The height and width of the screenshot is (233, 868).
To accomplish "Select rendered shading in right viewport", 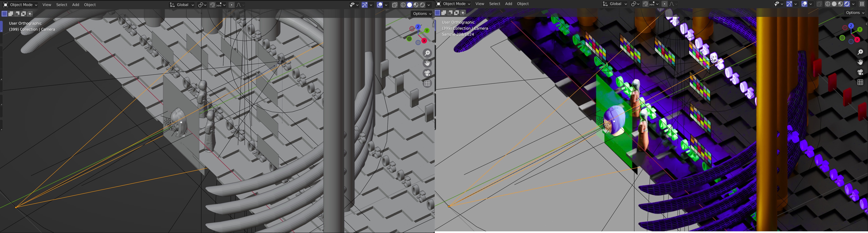I will 847,4.
